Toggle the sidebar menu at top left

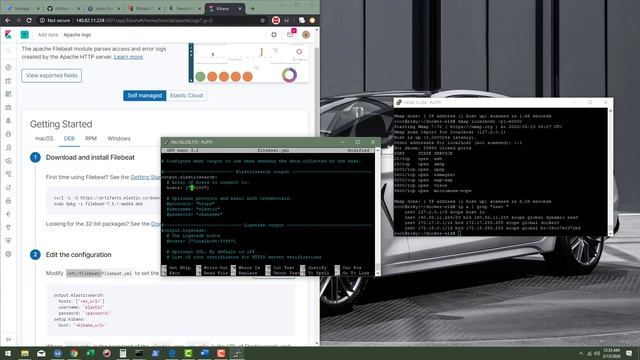pyautogui.click(x=8, y=51)
